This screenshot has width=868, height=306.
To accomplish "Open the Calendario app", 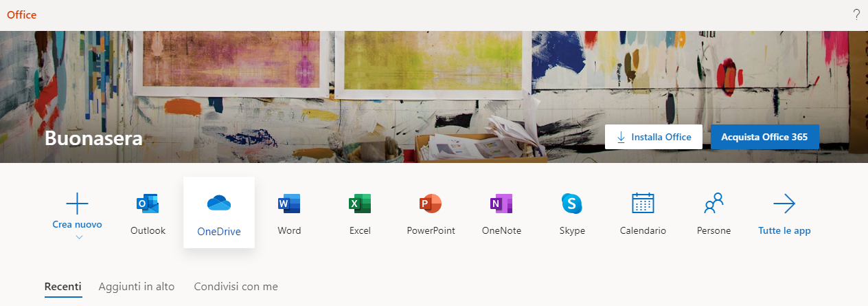I will [643, 212].
